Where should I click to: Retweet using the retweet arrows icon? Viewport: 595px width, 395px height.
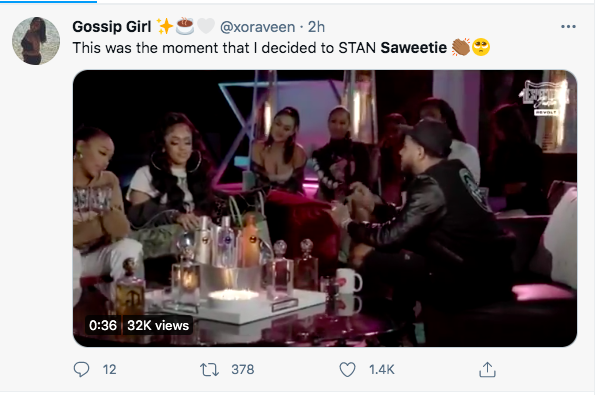pyautogui.click(x=209, y=370)
